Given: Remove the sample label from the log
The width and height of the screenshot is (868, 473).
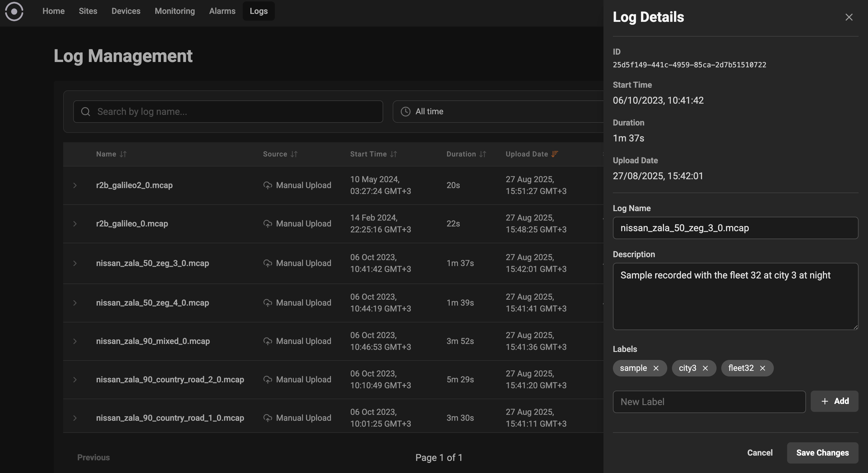Looking at the screenshot, I should (x=656, y=368).
